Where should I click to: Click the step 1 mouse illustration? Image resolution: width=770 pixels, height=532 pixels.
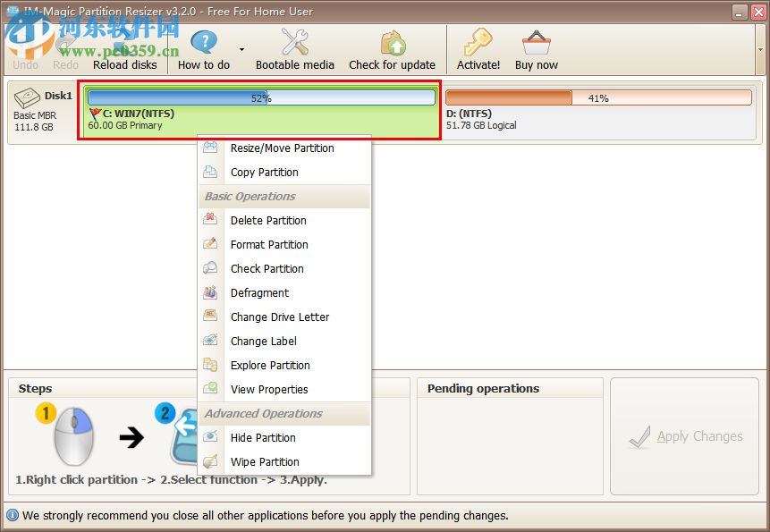(73, 436)
